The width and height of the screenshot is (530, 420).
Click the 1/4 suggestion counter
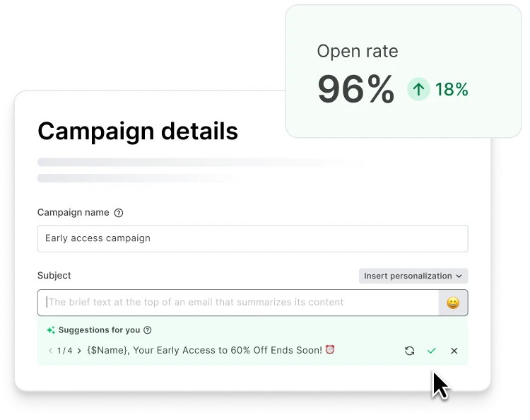[64, 351]
